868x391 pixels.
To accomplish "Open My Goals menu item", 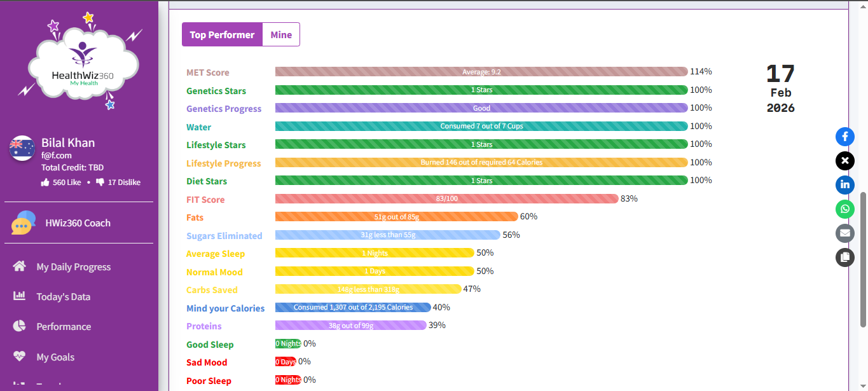I will (55, 357).
